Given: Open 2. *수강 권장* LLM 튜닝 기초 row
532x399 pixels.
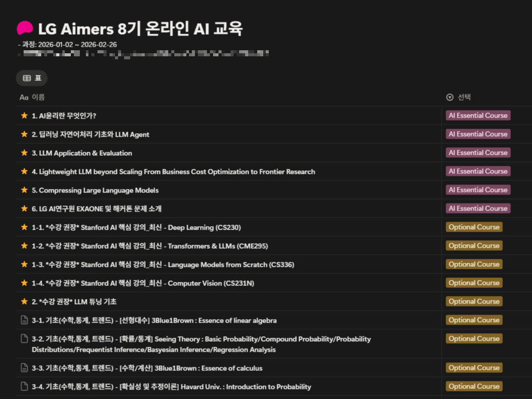Looking at the screenshot, I should point(74,302).
